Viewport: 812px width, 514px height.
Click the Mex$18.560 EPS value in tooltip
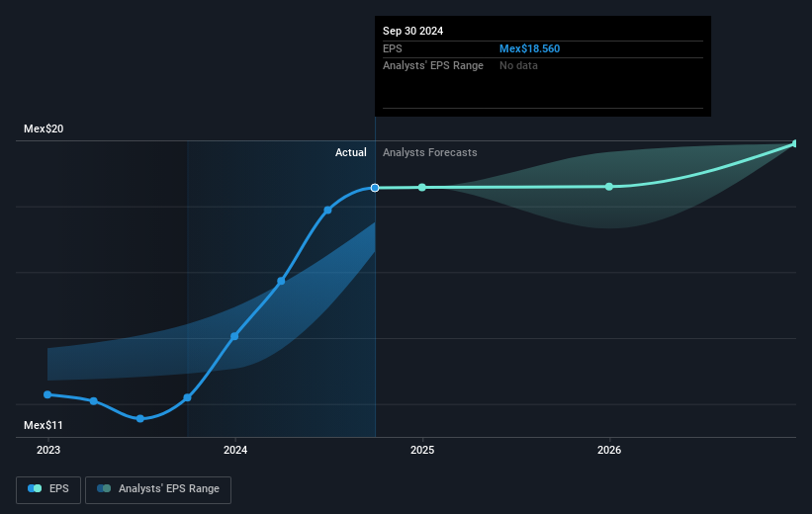[529, 48]
